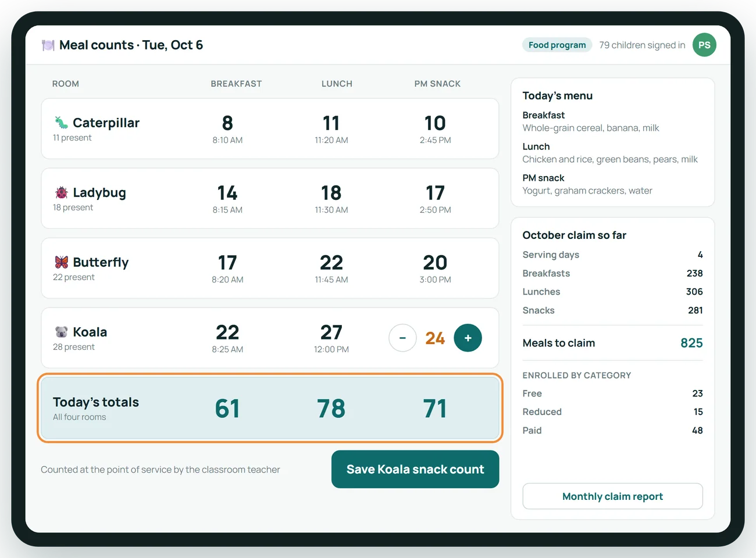Click the Koala room icon
756x558 pixels.
61,332
